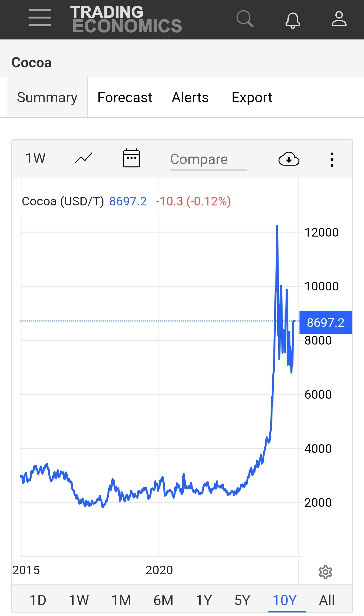
Task: Open chart settings gear
Action: coord(325,572)
